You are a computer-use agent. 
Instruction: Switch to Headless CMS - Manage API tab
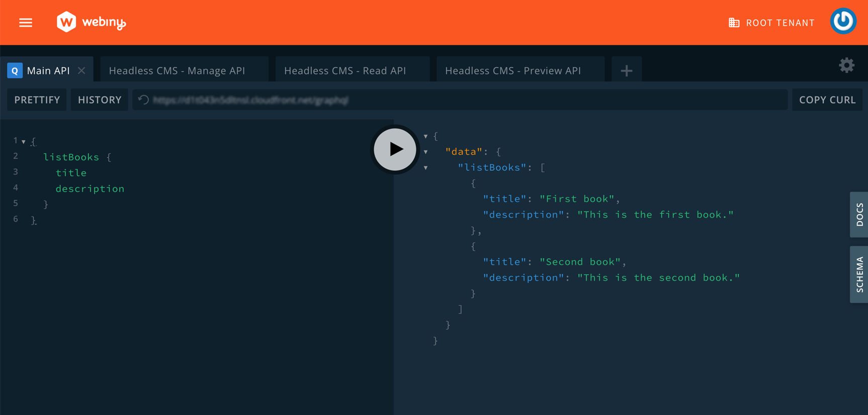point(177,71)
